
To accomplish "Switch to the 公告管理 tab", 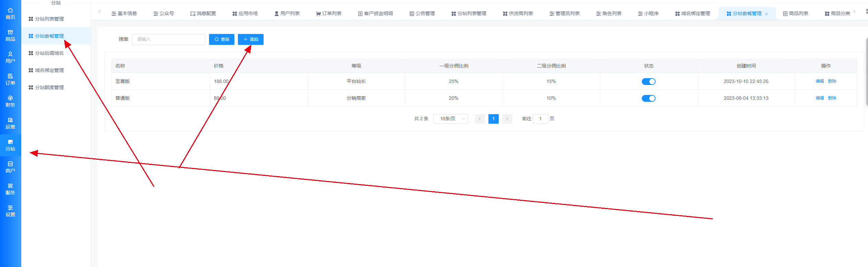I will tap(422, 13).
